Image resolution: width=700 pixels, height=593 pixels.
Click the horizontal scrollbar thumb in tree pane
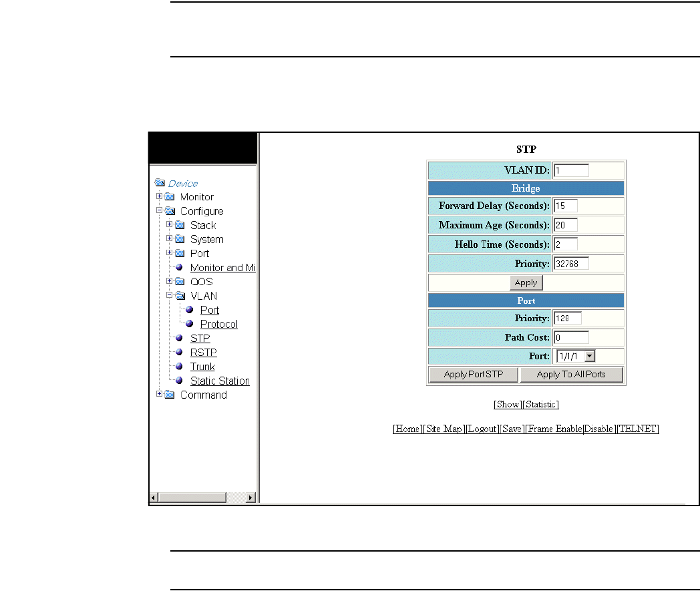[x=192, y=498]
